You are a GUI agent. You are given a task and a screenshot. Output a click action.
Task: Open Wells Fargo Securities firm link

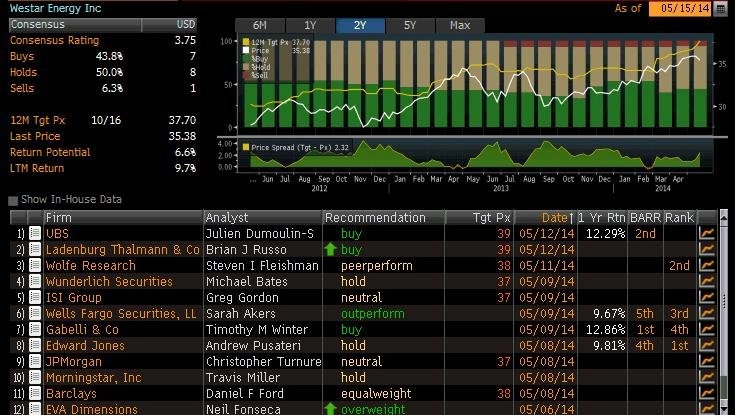click(121, 313)
